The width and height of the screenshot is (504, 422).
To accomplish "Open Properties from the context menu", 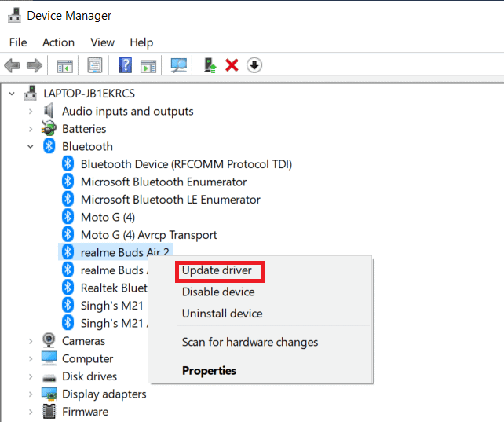I will (209, 371).
